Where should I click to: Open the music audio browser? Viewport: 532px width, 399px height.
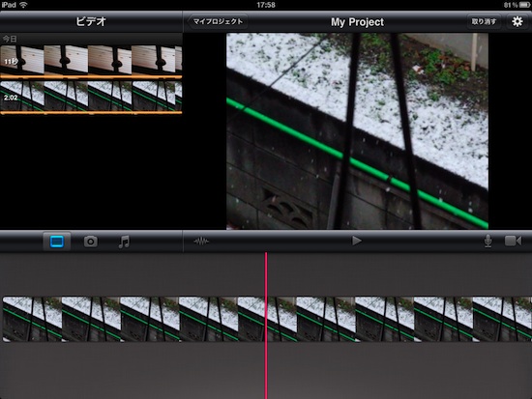click(x=124, y=242)
